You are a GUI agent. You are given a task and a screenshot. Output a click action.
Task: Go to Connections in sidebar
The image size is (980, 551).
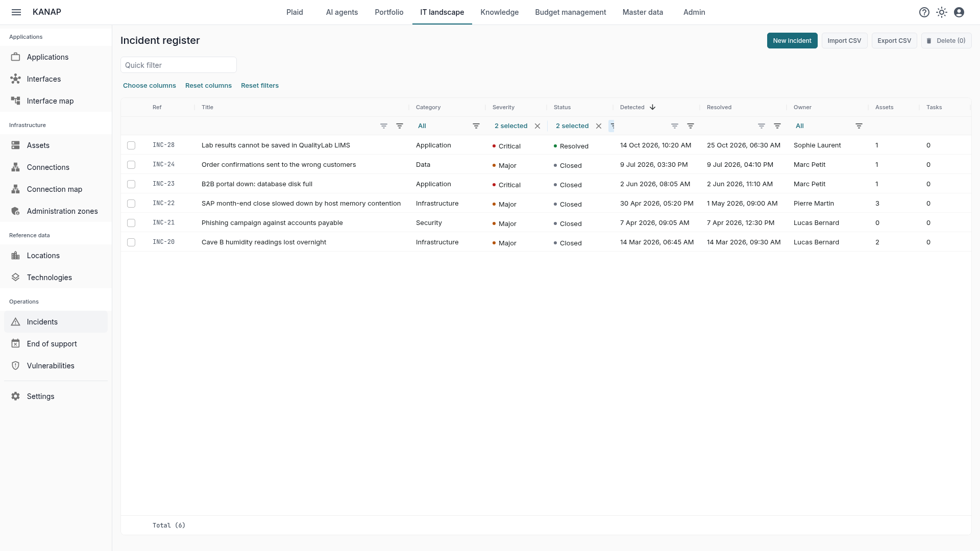pyautogui.click(x=56, y=167)
